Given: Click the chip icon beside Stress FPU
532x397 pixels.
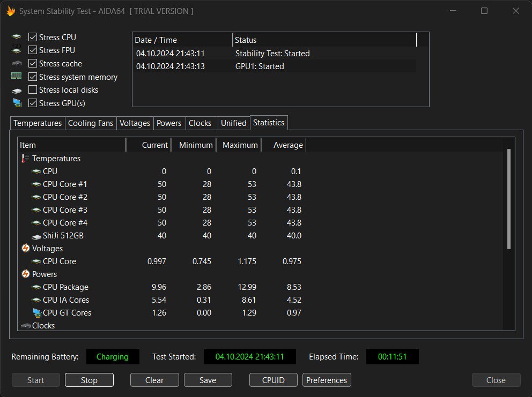Looking at the screenshot, I should (16, 49).
